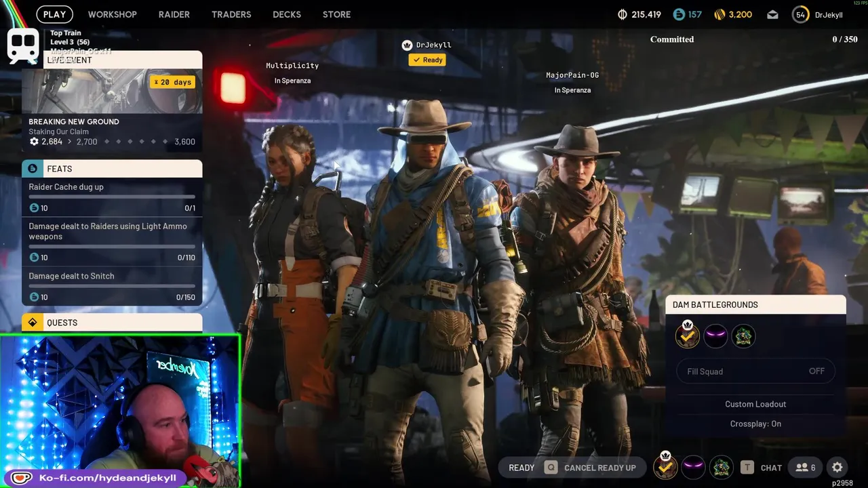868x488 pixels.
Task: Click reward token icon under Snitch feat
Action: (x=34, y=297)
